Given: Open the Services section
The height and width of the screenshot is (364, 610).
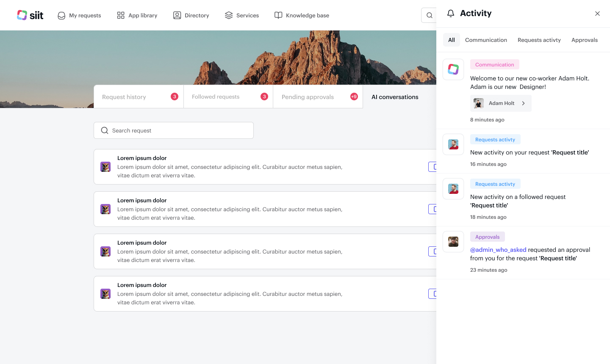Looking at the screenshot, I should (242, 15).
